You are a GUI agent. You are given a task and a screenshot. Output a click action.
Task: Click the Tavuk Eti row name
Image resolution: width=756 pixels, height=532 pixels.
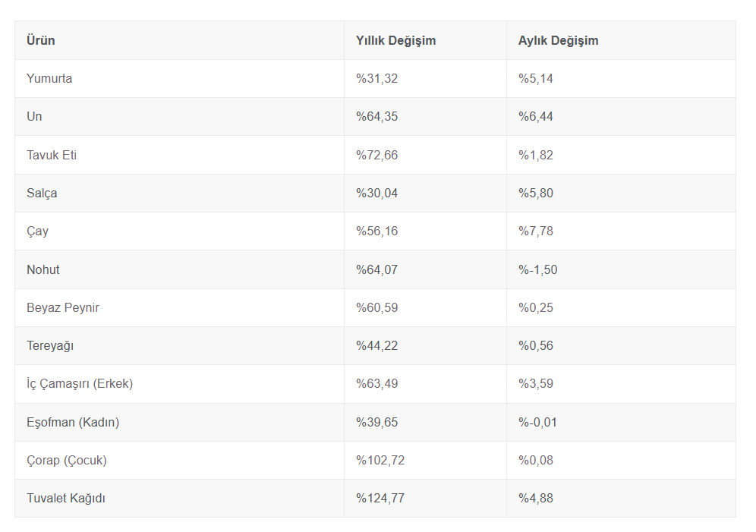(52, 155)
